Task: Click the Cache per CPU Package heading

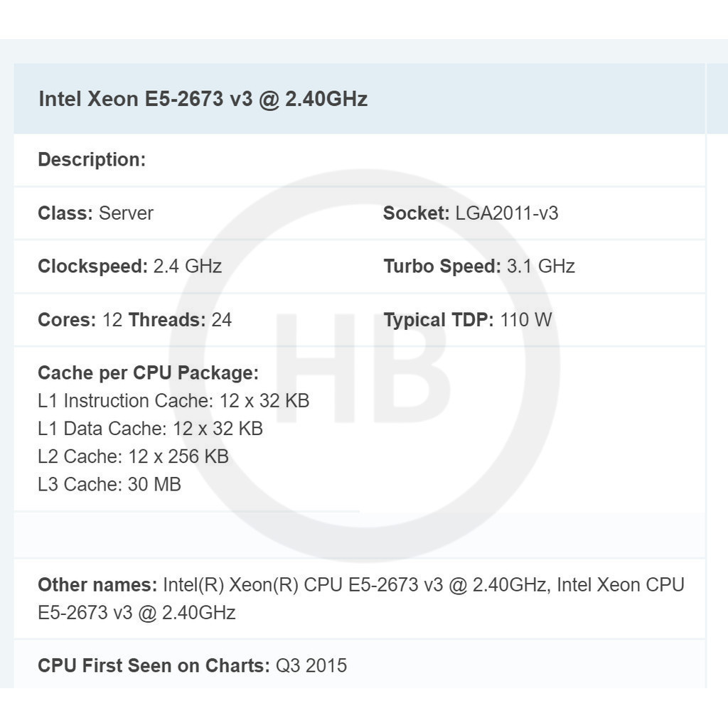Action: [x=148, y=373]
